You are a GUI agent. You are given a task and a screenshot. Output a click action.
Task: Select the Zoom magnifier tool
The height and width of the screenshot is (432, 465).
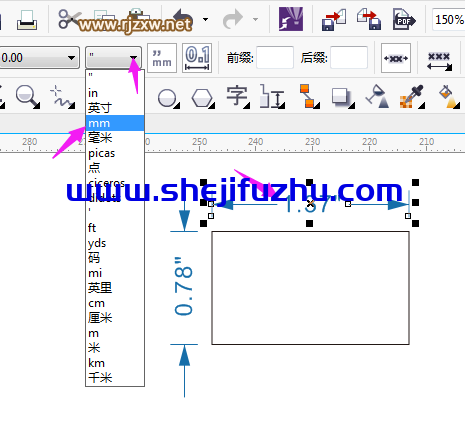tap(27, 96)
